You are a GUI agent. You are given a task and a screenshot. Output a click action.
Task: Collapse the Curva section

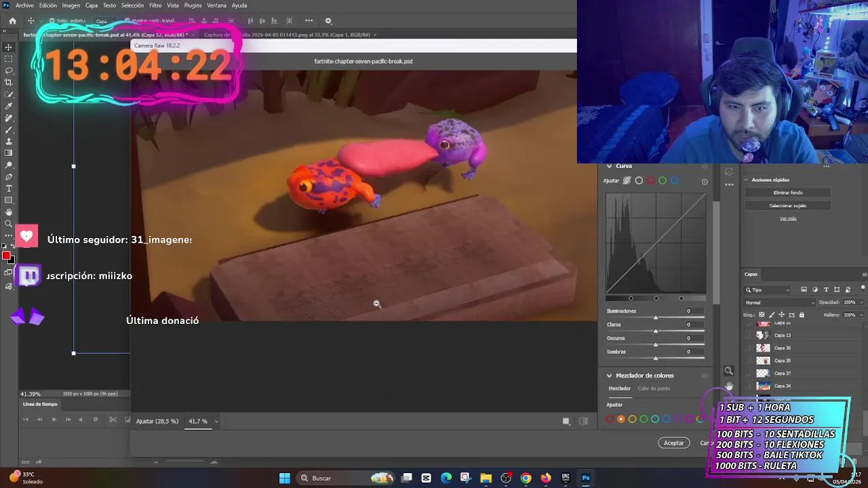click(609, 166)
